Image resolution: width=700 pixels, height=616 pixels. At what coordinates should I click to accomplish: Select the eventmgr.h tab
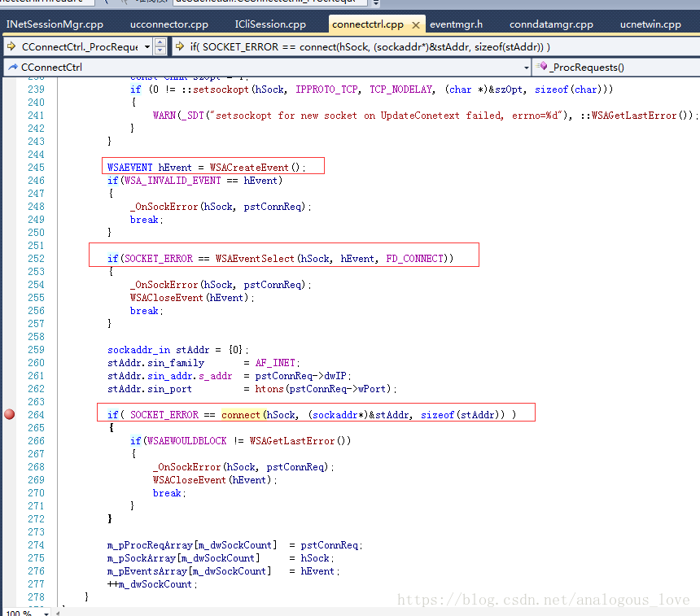click(456, 24)
